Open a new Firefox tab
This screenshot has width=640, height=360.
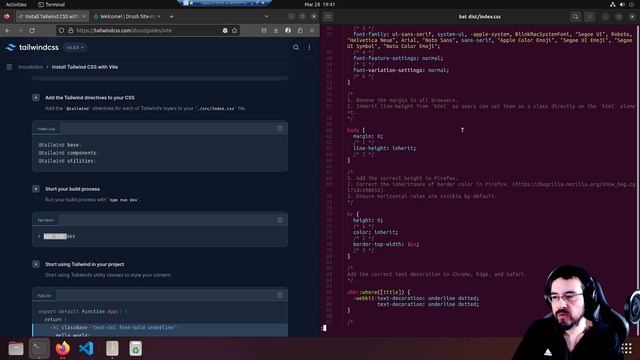pos(171,16)
